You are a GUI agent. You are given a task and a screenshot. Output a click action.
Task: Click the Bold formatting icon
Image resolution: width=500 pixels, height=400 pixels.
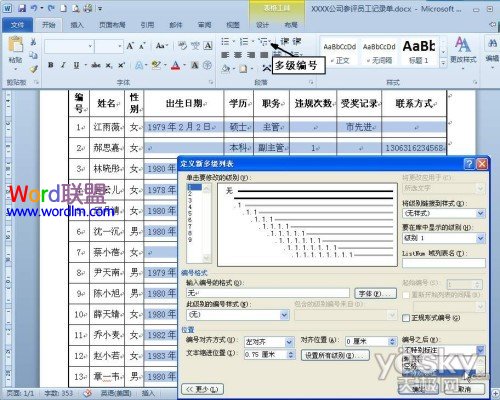51,65
